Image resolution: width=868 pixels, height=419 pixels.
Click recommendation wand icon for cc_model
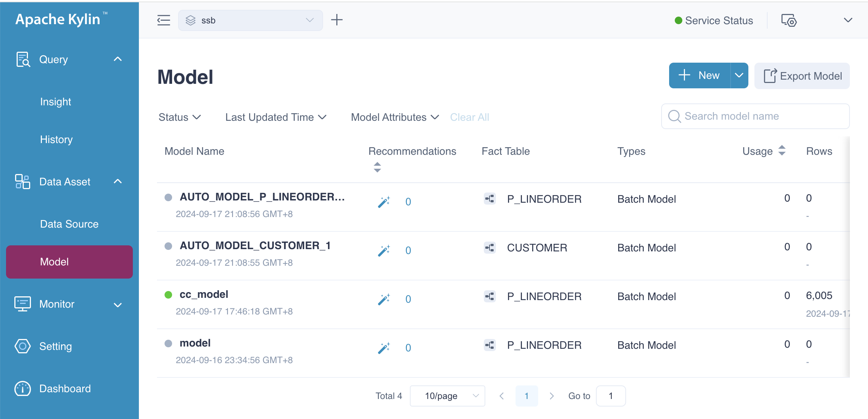[384, 299]
